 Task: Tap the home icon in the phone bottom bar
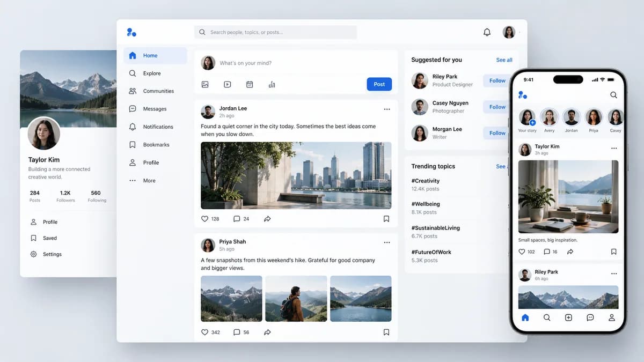pyautogui.click(x=525, y=317)
